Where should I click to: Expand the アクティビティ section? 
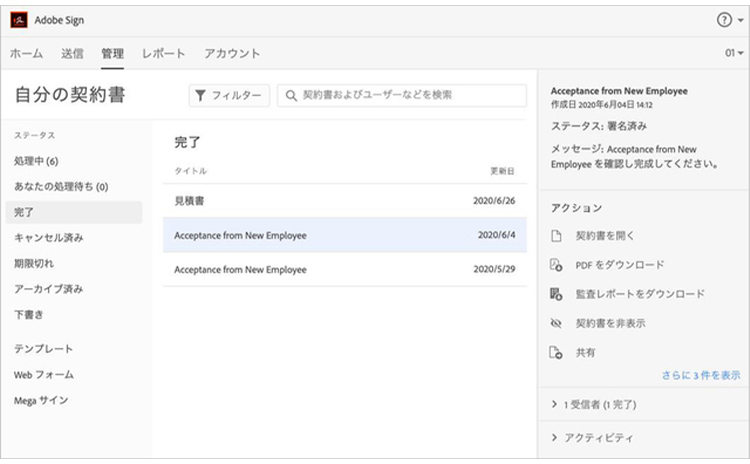pos(592,438)
